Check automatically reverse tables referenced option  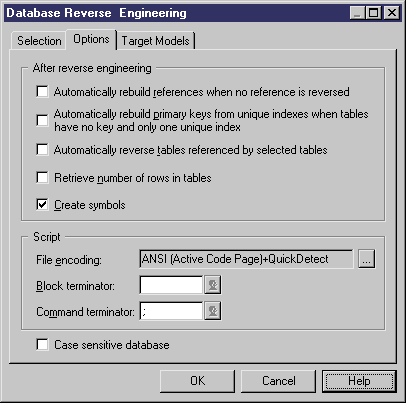click(42, 150)
